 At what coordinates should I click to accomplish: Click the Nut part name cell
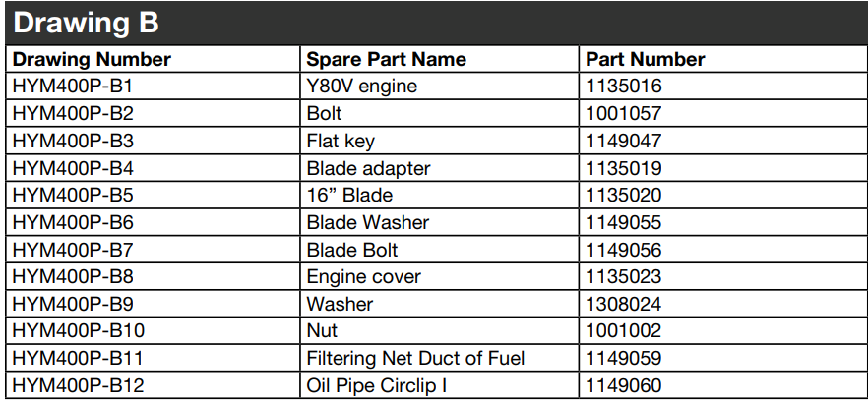coord(322,331)
